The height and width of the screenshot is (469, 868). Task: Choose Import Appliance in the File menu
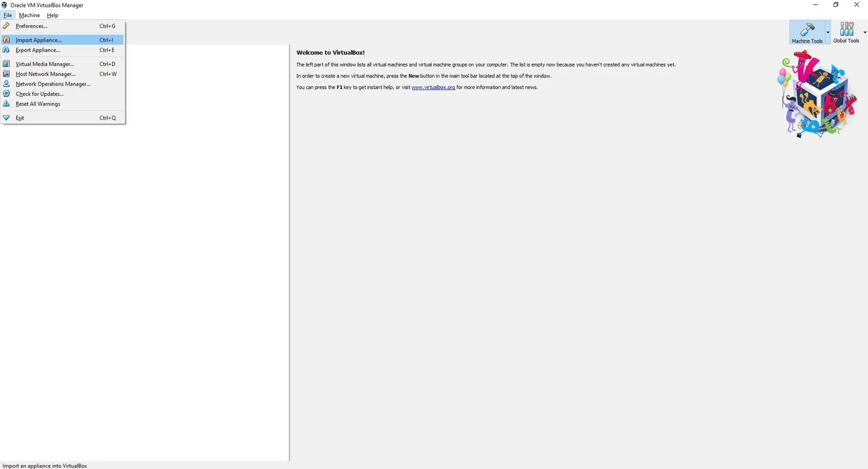pos(62,40)
